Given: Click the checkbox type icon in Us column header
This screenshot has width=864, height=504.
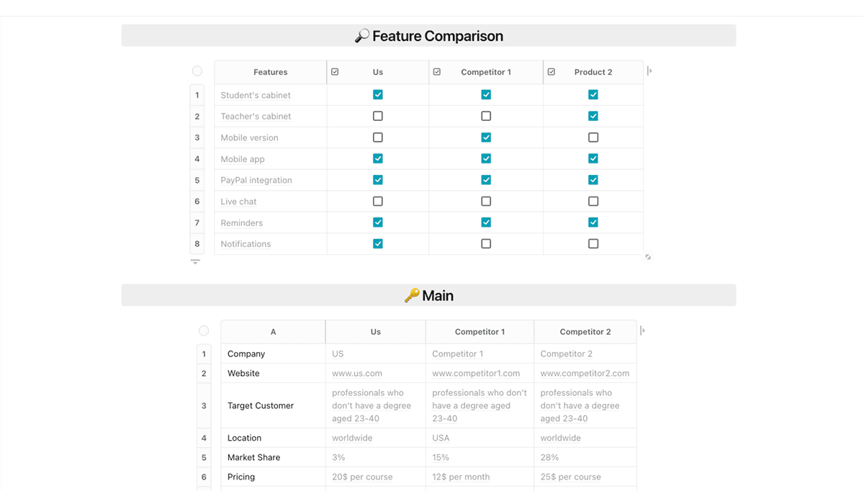Looking at the screenshot, I should click(x=335, y=72).
